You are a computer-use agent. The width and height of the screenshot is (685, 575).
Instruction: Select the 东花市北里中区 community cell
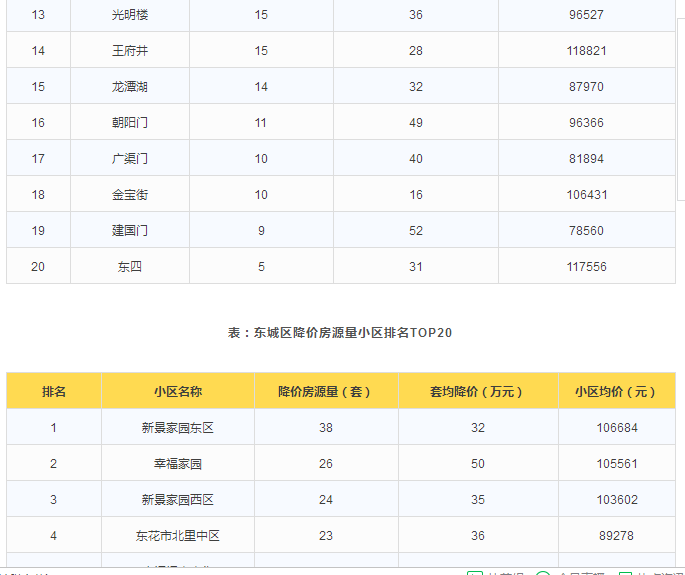pos(178,536)
